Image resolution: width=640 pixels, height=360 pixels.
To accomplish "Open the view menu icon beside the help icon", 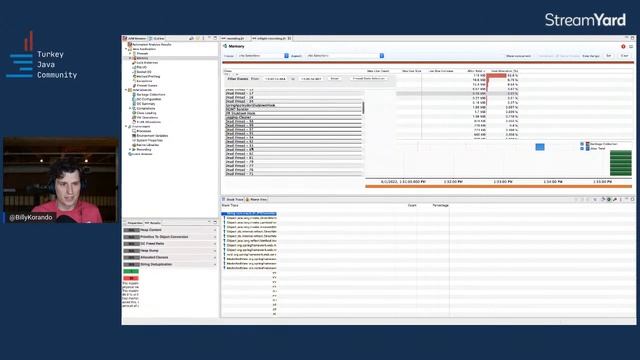I will pos(631,47).
